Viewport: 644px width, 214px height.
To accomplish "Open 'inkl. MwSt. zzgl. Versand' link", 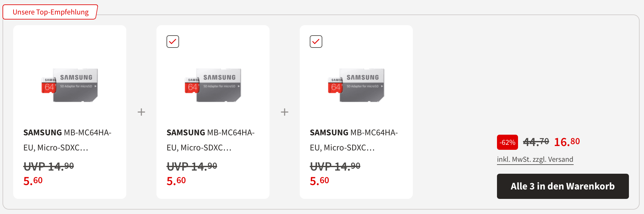I will [535, 160].
